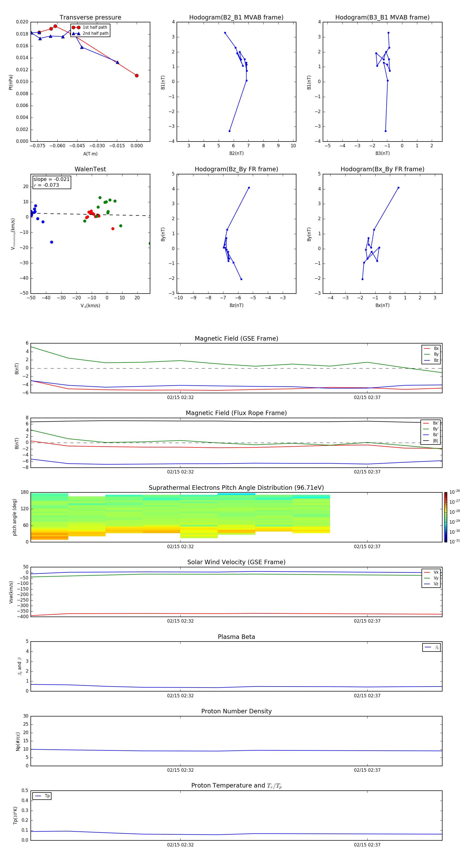Click the 'Magnetic Field (GSE Frame)' title
Viewport: 473px width, 868px height.
[x=236, y=339]
